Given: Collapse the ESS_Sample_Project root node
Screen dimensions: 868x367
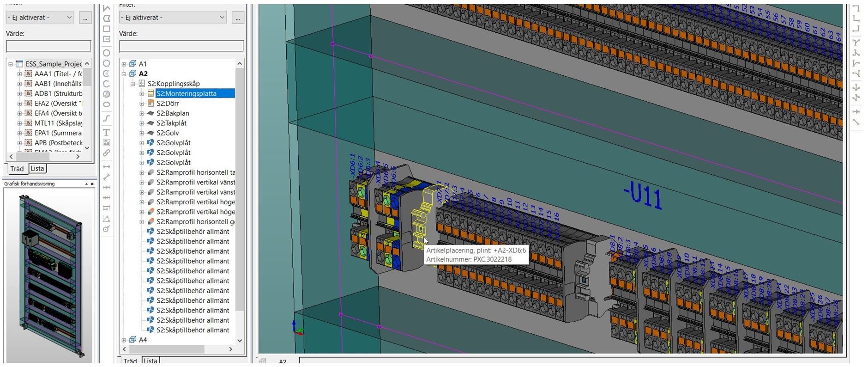Looking at the screenshot, I should [x=11, y=64].
